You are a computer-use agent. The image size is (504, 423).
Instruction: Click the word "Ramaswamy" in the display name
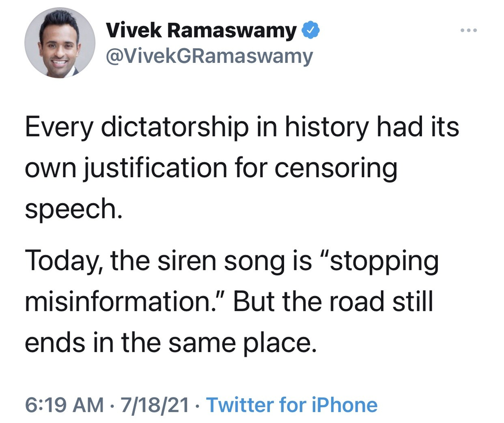(232, 31)
